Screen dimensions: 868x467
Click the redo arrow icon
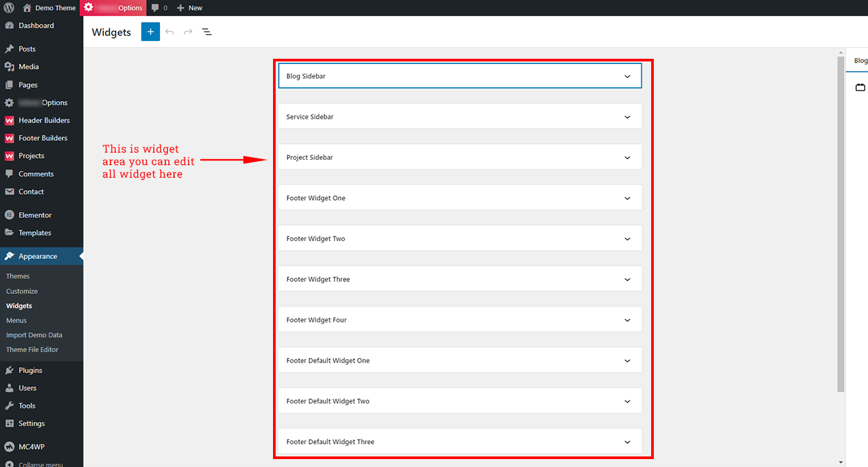click(x=188, y=32)
